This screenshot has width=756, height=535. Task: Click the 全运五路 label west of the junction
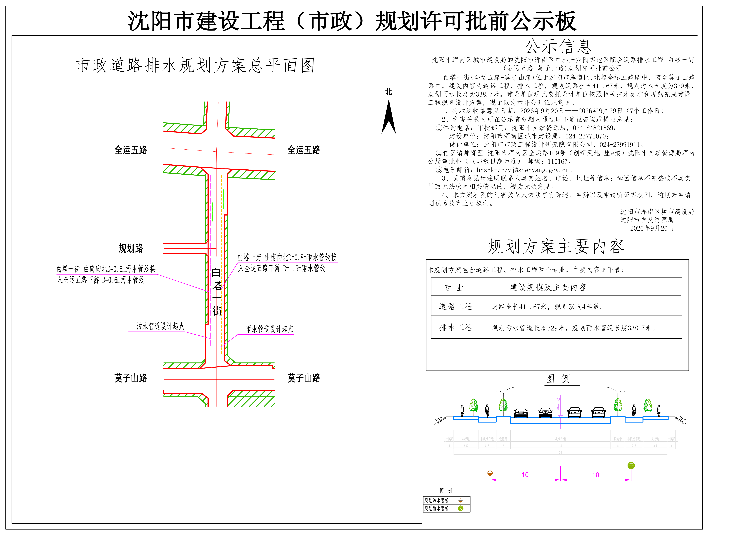tap(131, 150)
